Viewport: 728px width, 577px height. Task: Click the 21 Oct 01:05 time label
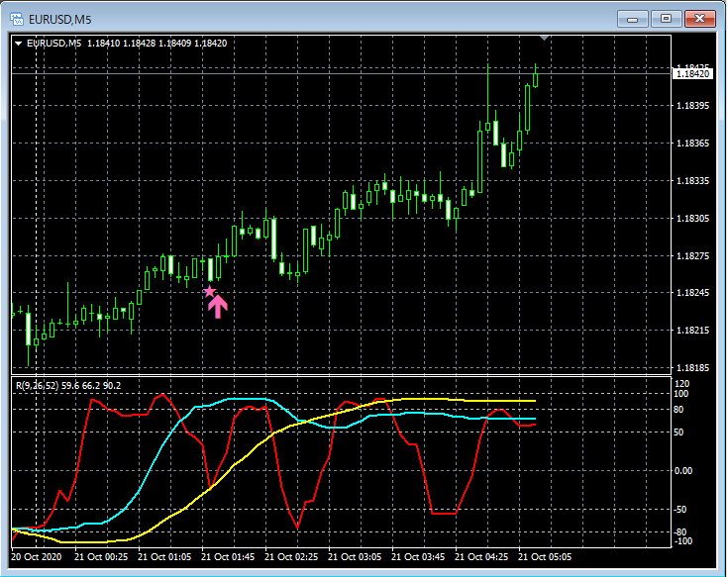[x=164, y=556]
